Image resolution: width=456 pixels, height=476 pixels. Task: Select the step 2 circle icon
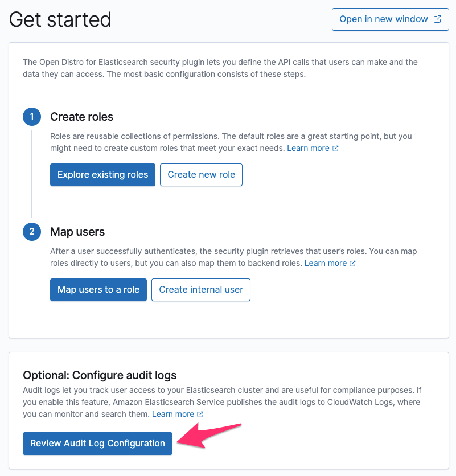click(x=32, y=232)
